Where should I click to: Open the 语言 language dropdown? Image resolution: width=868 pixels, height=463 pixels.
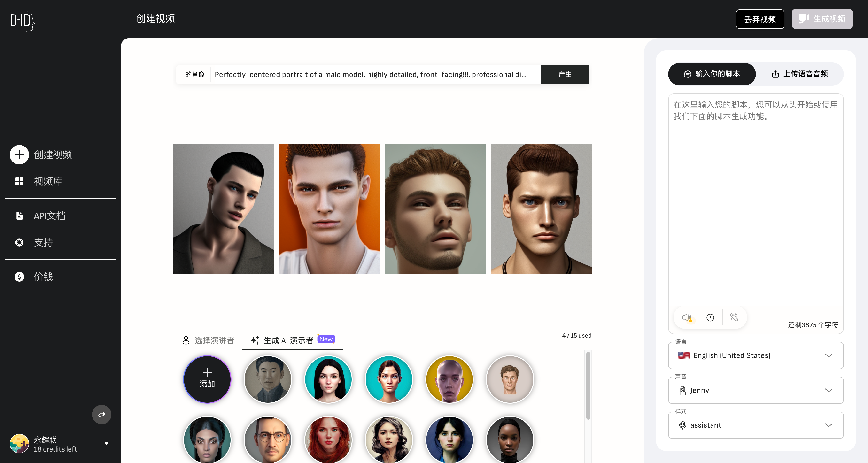click(x=755, y=355)
